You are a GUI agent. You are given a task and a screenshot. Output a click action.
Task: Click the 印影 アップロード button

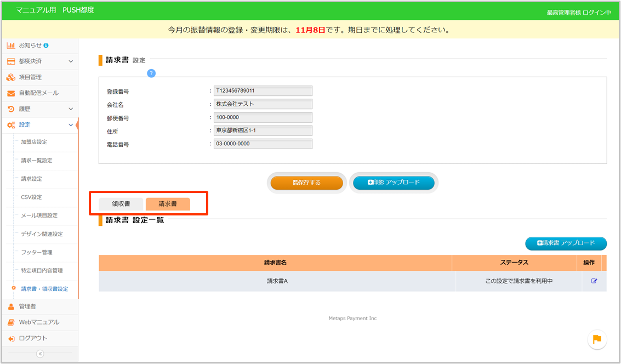pyautogui.click(x=394, y=183)
